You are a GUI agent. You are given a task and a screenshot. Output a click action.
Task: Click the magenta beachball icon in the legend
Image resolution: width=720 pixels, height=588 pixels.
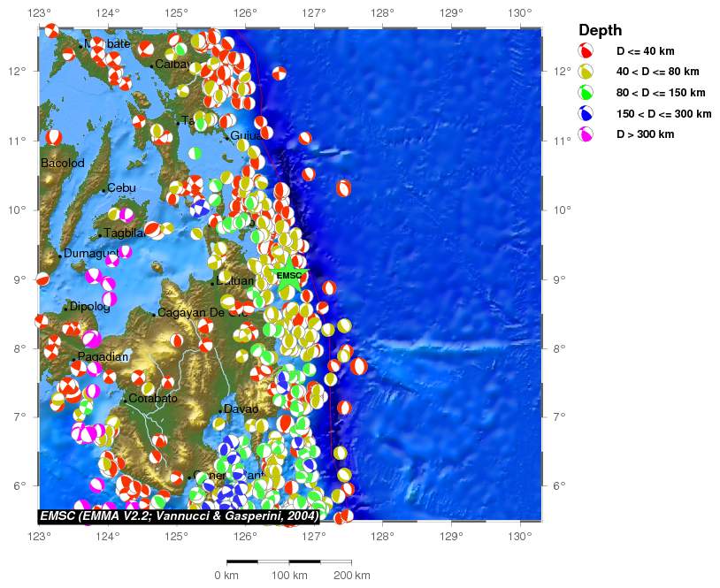(586, 135)
